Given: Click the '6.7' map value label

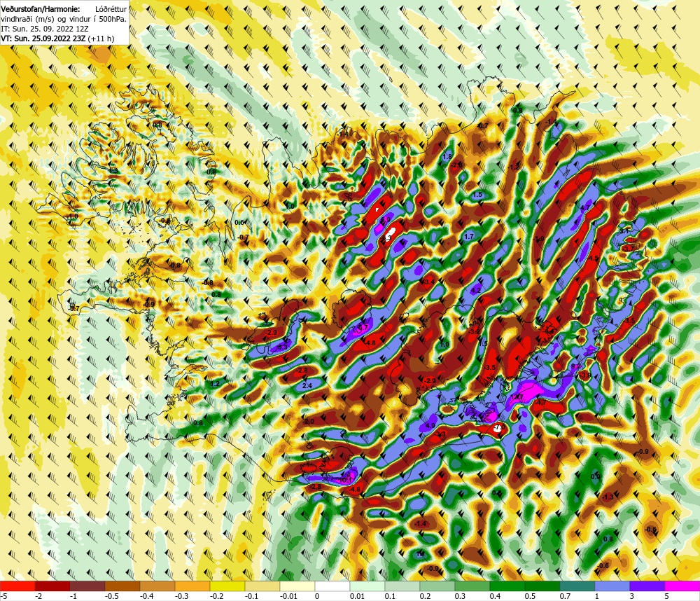Looking at the screenshot, I should click(x=363, y=327).
